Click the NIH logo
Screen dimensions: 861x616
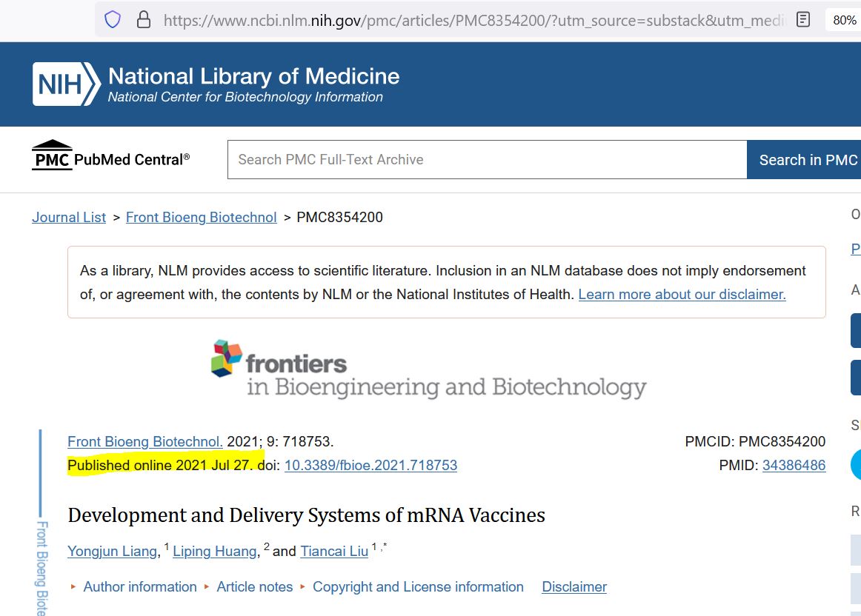pos(66,84)
